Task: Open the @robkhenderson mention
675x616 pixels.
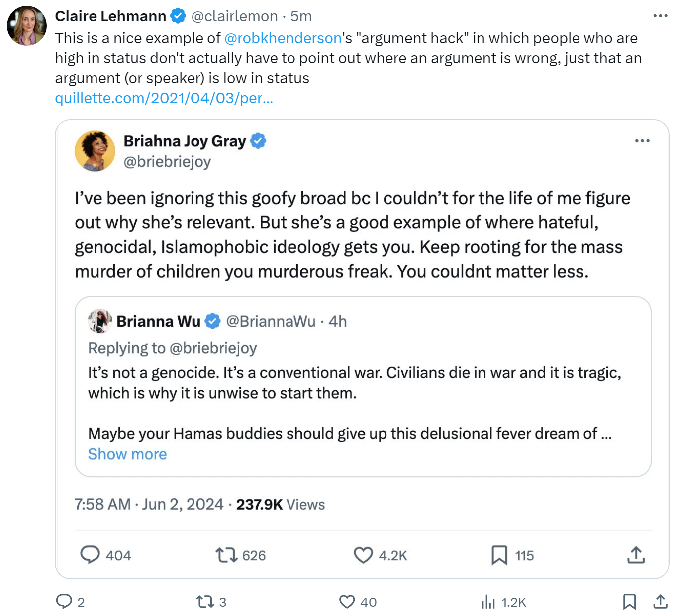Action: tap(283, 38)
